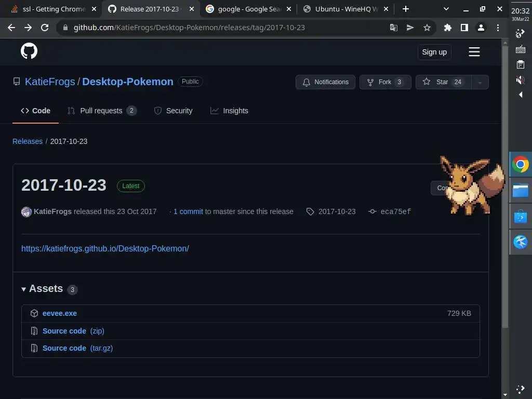The height and width of the screenshot is (399, 532).
Task: Click the KatieFrogs avatar image
Action: point(26,212)
